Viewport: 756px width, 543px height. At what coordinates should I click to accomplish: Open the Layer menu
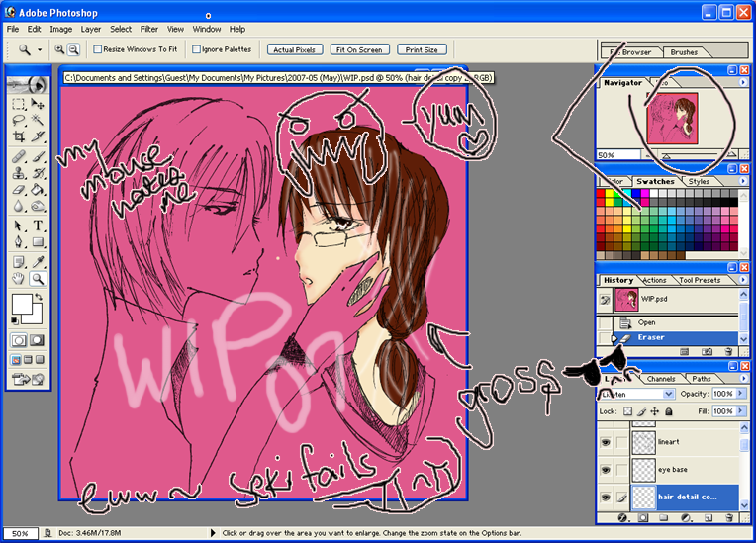click(x=91, y=29)
